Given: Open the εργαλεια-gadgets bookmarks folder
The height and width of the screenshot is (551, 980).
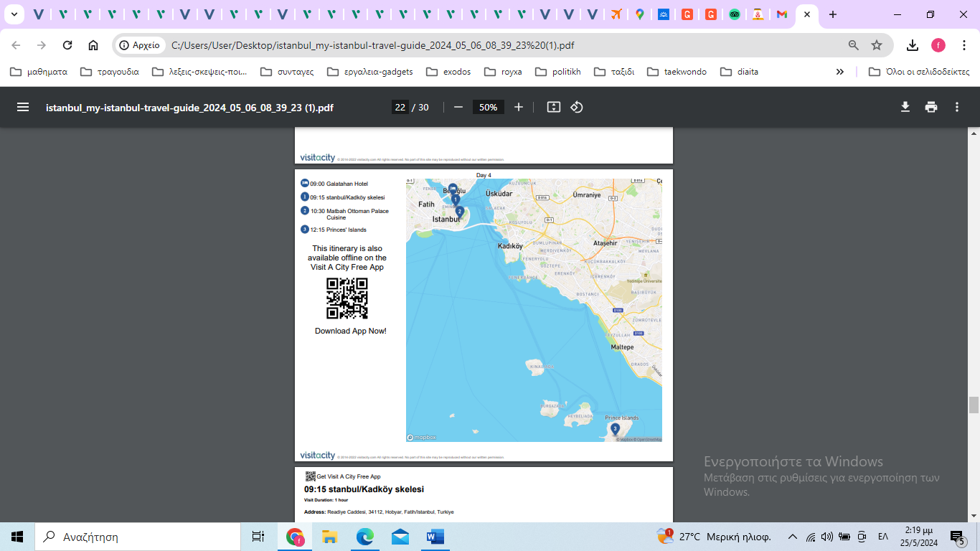Looking at the screenshot, I should pos(370,72).
